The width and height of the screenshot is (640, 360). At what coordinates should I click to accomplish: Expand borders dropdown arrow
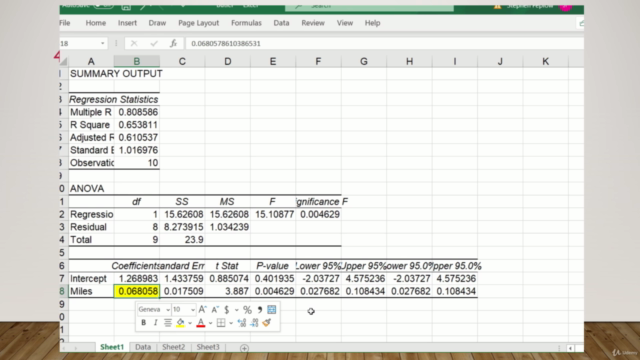pyautogui.click(x=231, y=323)
